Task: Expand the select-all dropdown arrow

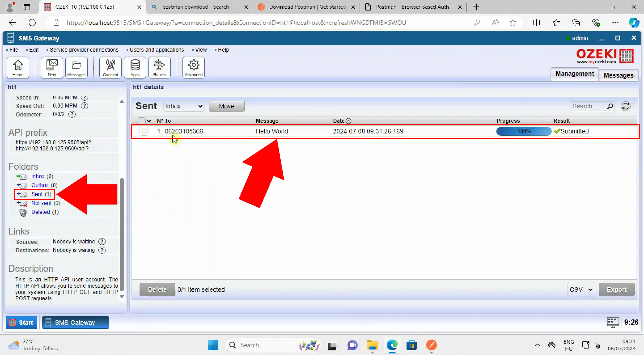Action: tap(149, 121)
